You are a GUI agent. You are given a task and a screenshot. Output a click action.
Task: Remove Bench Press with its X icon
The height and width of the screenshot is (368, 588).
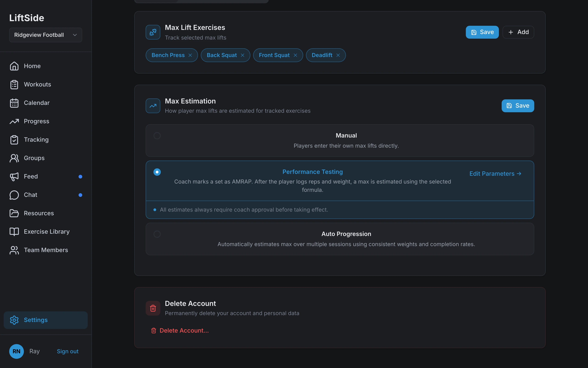coord(190,55)
